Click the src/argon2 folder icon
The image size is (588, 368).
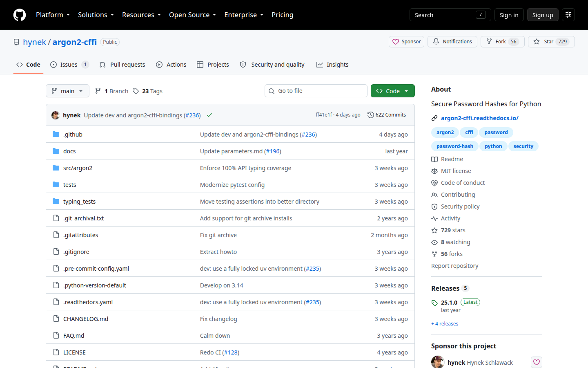(56, 168)
